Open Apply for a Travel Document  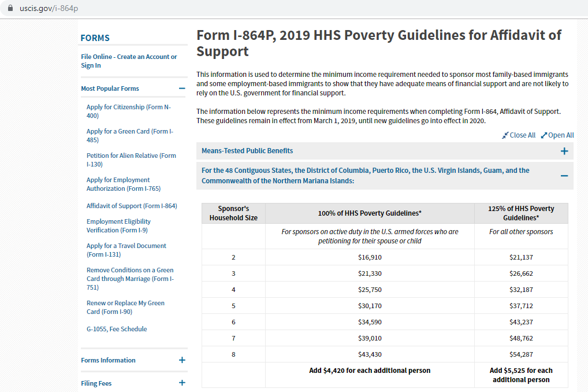(x=126, y=250)
